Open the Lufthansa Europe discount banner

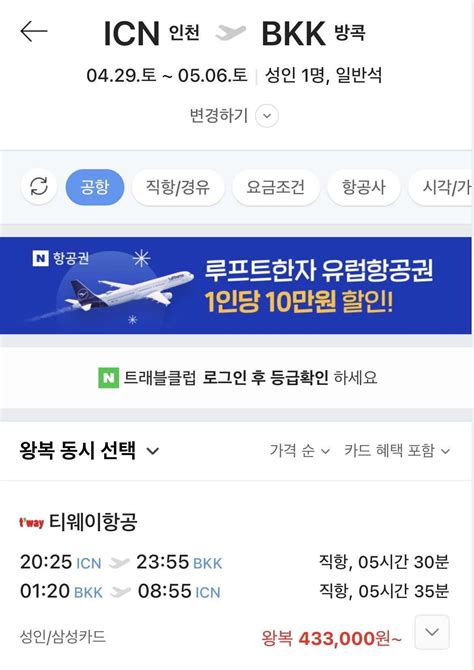[236, 286]
